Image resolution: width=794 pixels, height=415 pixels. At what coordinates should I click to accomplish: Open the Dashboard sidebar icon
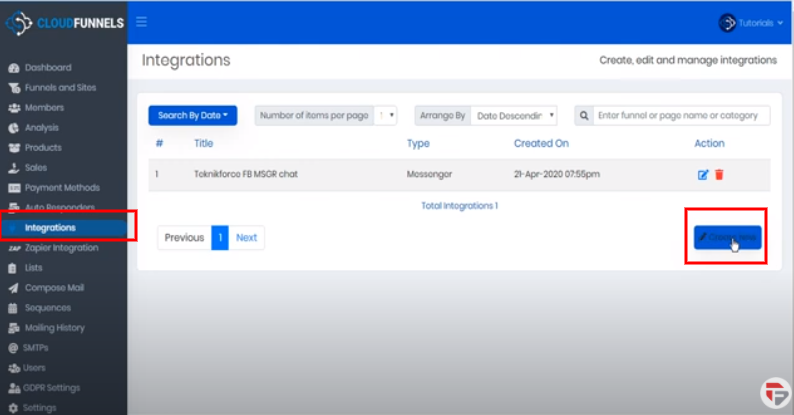[14, 68]
